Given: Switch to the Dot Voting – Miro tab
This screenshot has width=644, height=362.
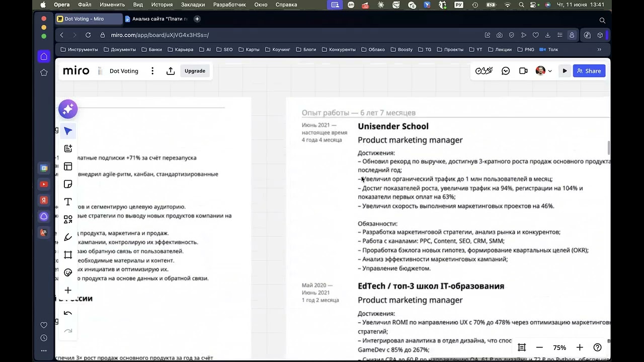Looking at the screenshot, I should pos(88,19).
